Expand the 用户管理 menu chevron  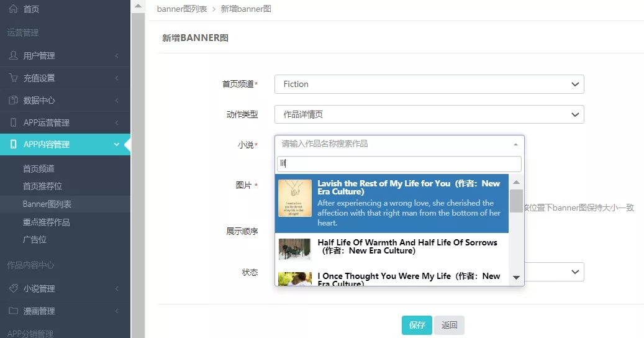point(117,55)
